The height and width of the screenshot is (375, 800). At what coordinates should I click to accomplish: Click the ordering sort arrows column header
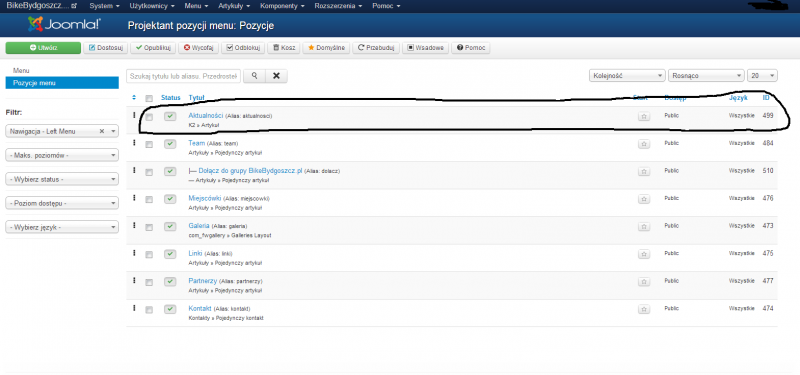(134, 97)
